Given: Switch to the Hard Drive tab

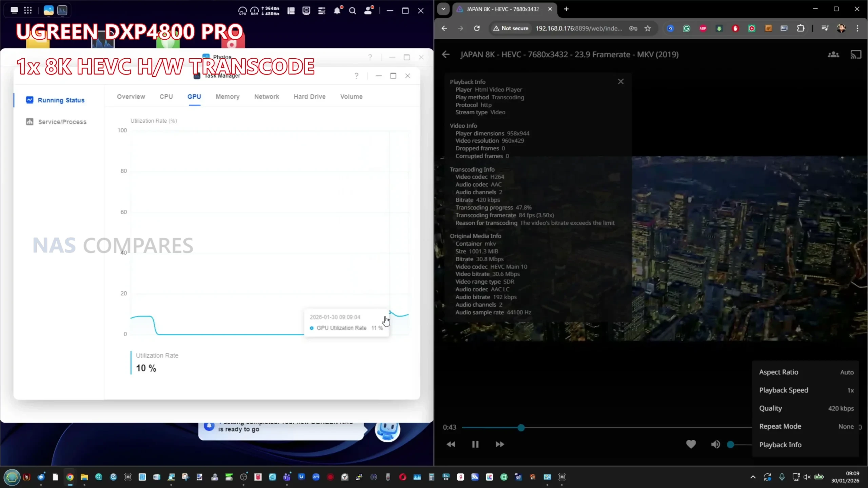Looking at the screenshot, I should (x=309, y=97).
